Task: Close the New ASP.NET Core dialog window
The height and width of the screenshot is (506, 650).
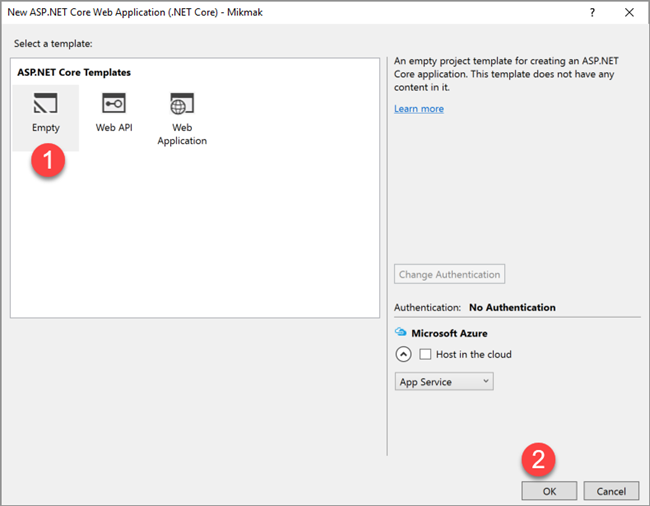Action: [x=629, y=12]
